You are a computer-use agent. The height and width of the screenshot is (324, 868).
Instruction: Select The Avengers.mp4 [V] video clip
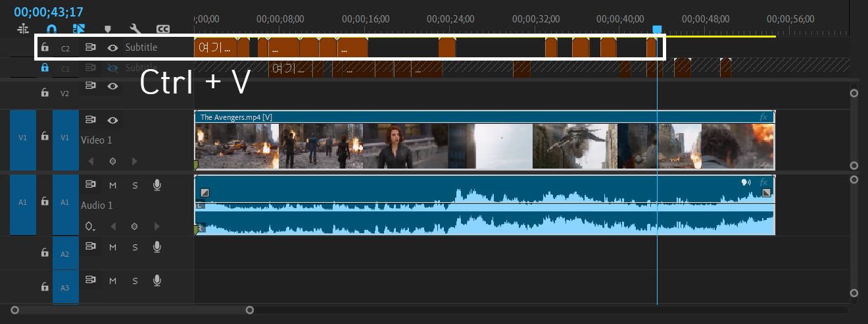tap(485, 140)
